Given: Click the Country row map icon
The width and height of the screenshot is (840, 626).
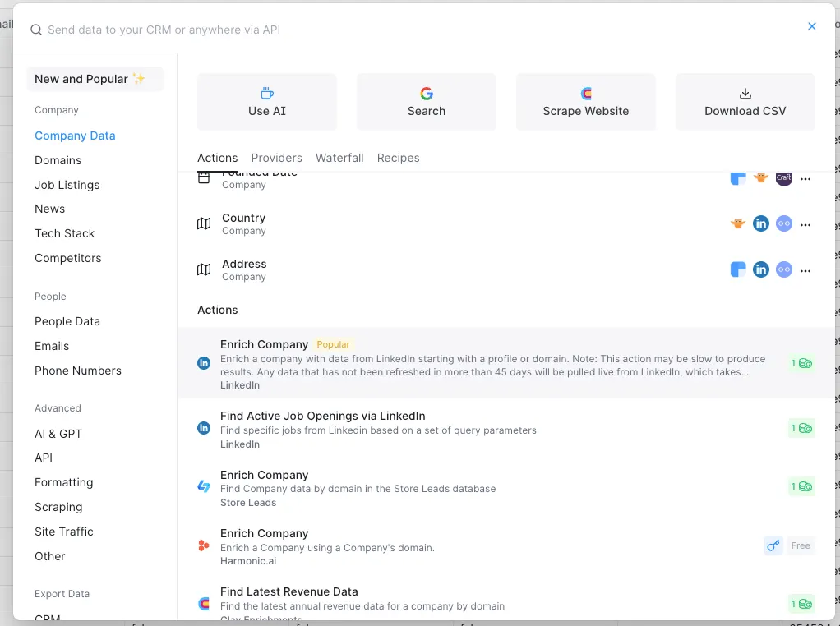Looking at the screenshot, I should point(204,223).
